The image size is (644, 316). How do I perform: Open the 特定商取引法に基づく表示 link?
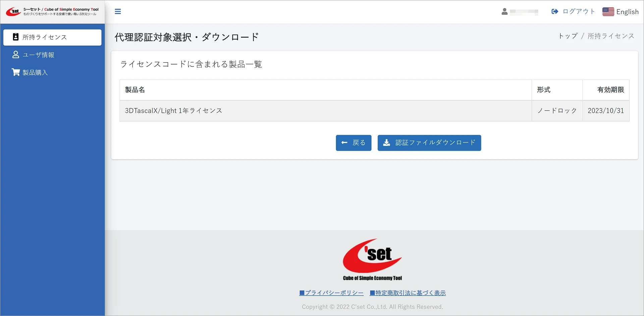click(408, 293)
